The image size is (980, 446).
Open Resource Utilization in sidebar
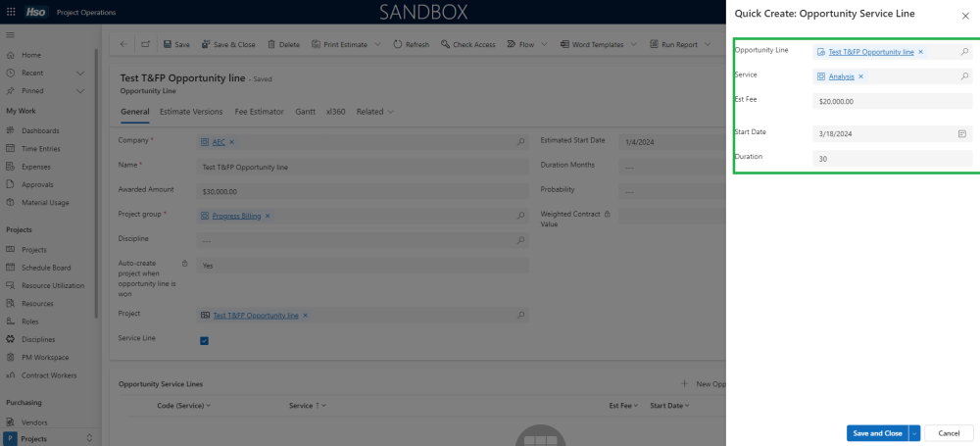[x=53, y=286]
